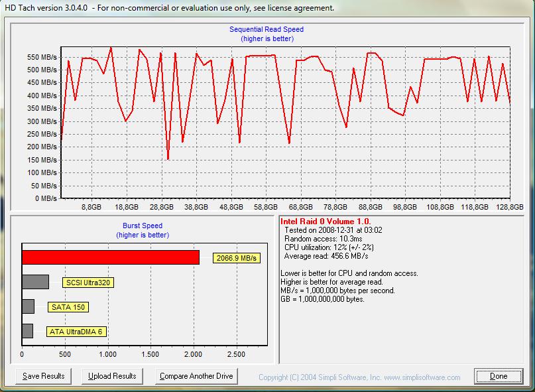This screenshot has width=535, height=392.
Task: Click the Tested on 2008-12-31 line
Action: point(333,230)
